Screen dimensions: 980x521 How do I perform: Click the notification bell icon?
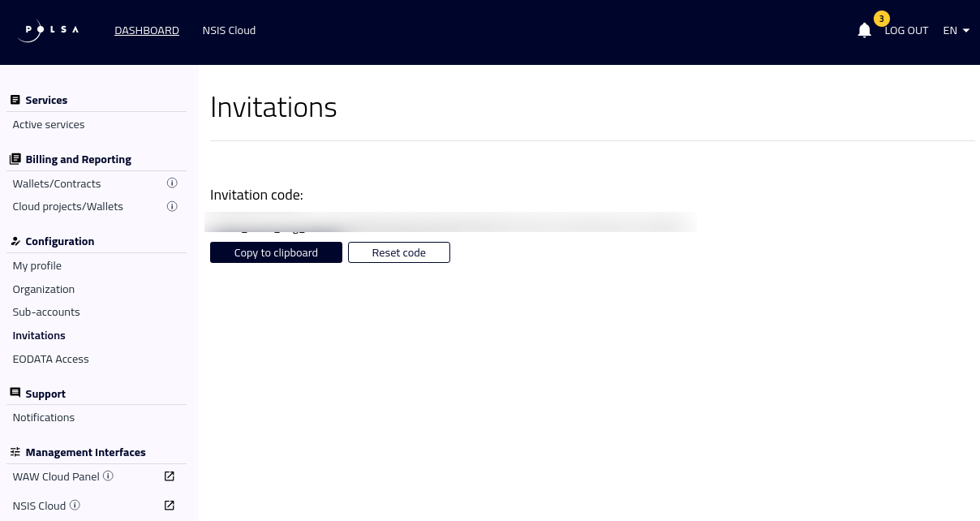[864, 30]
